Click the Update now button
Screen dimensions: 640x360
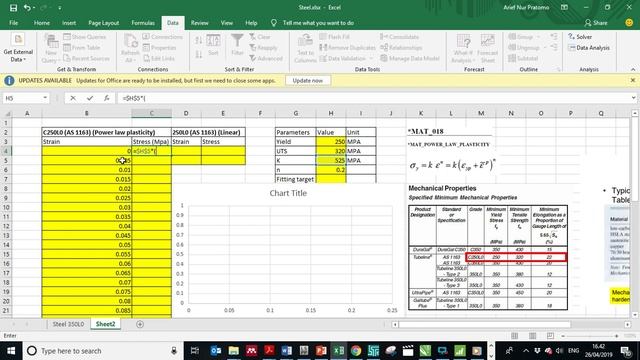(x=308, y=80)
